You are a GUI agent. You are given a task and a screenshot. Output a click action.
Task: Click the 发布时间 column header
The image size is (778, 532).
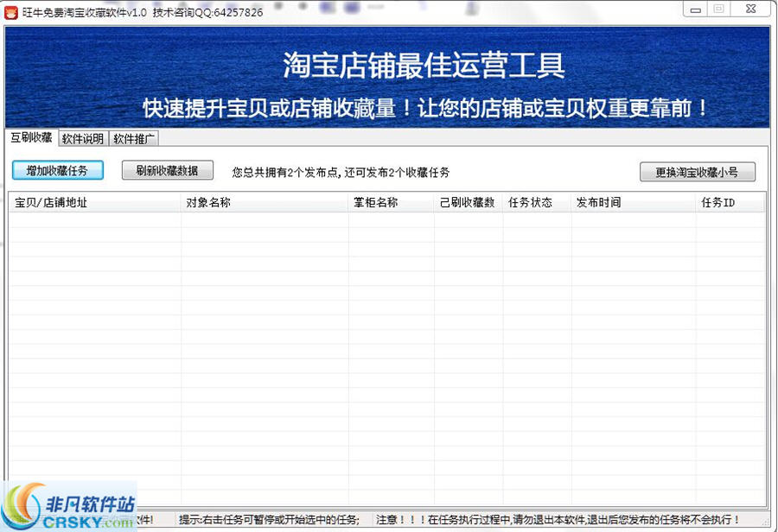click(634, 202)
